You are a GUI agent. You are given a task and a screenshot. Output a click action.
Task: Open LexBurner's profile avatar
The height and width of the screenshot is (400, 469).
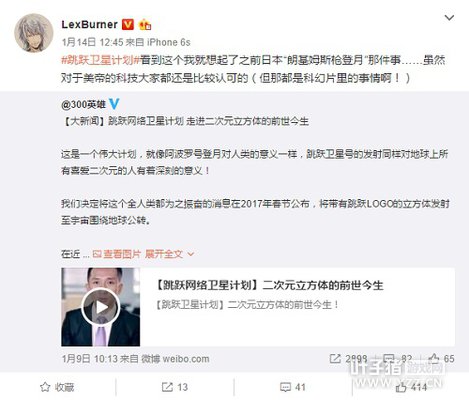[34, 33]
